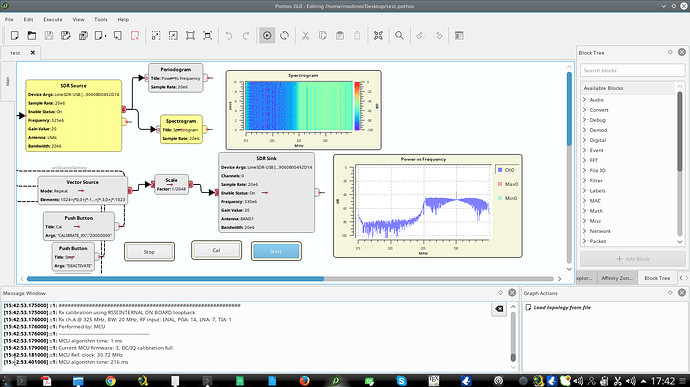Click the Search blocks input field

[632, 70]
